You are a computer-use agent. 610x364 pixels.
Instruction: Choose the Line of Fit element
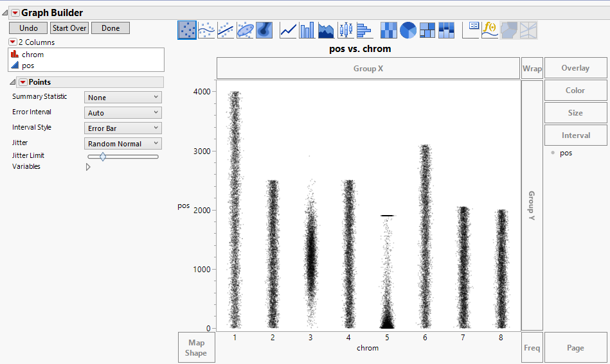(x=225, y=30)
